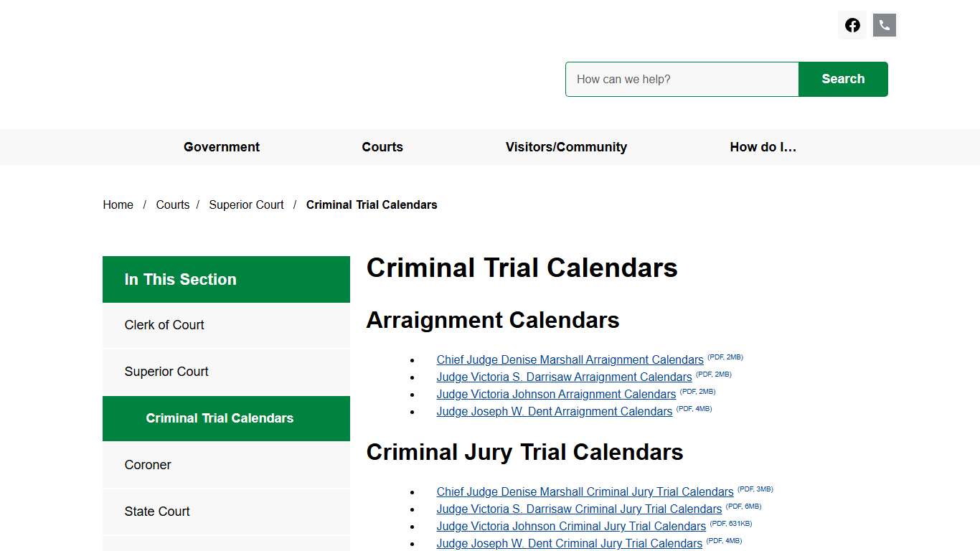
Task: Open Judge Victoria Johnson Criminal Jury Trial Calendars
Action: (570, 526)
